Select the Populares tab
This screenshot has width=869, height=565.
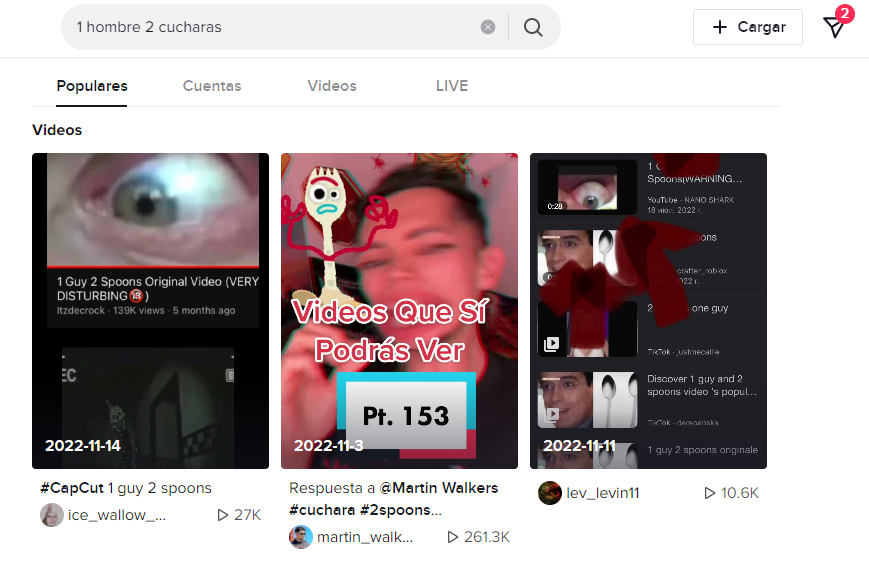(x=92, y=86)
